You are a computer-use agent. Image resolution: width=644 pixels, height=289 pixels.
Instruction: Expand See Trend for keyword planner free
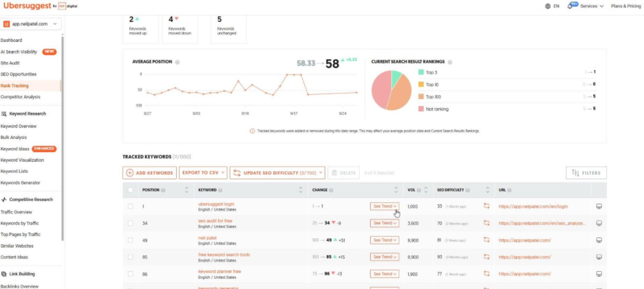tap(385, 274)
